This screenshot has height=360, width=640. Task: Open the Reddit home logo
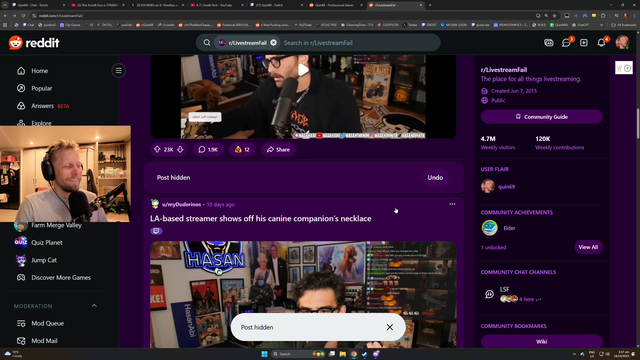tap(34, 42)
